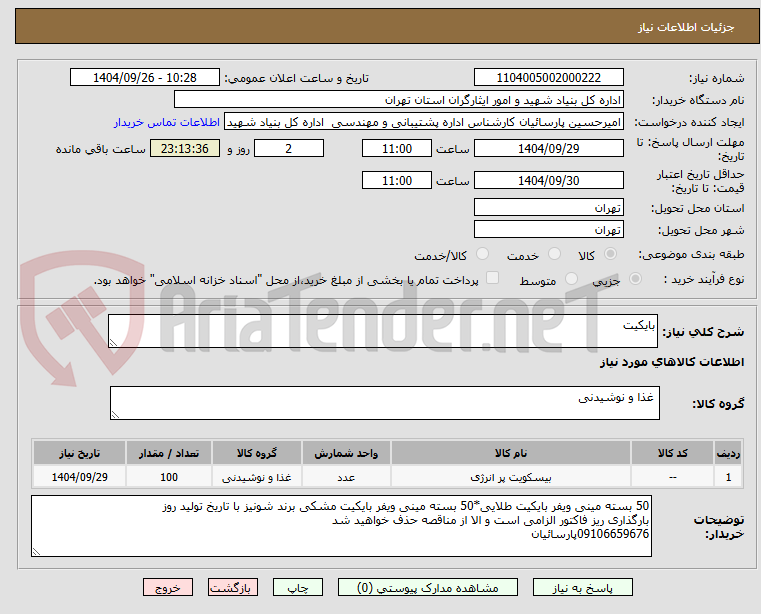Toggle the اسناد خزانه اسلامی payment checkbox
Screen dimensions: 761x614
click(492, 278)
